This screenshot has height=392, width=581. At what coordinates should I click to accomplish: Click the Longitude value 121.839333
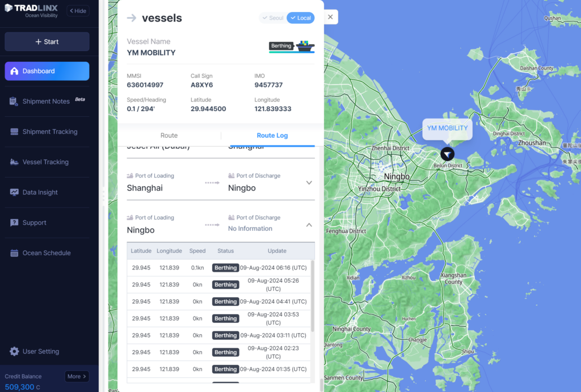(273, 109)
